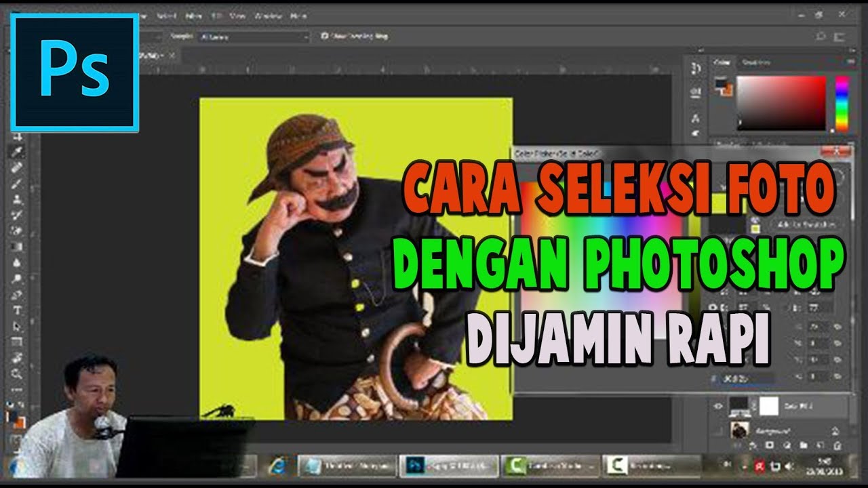Switch to the Swatches panel tab
The height and width of the screenshot is (488, 868).
(755, 62)
